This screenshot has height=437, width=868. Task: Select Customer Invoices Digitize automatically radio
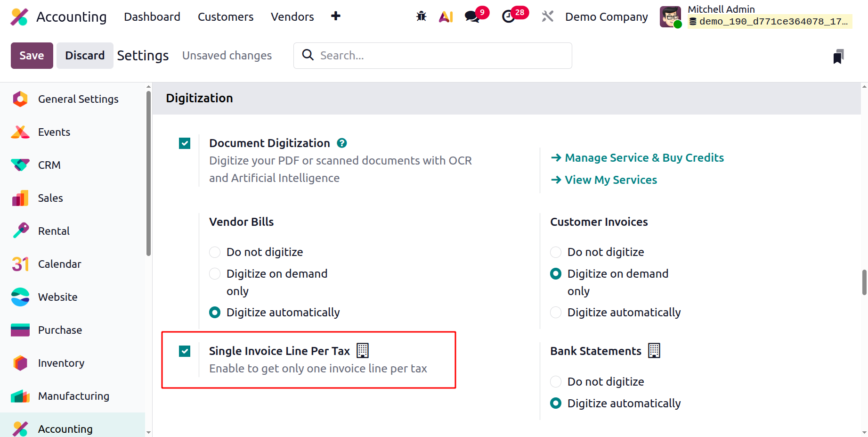[x=556, y=313]
